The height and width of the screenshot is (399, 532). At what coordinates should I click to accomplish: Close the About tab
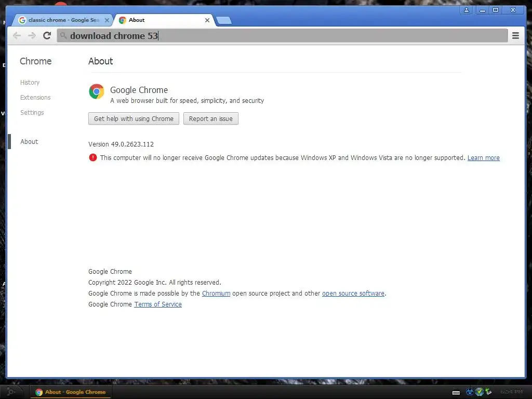207,20
